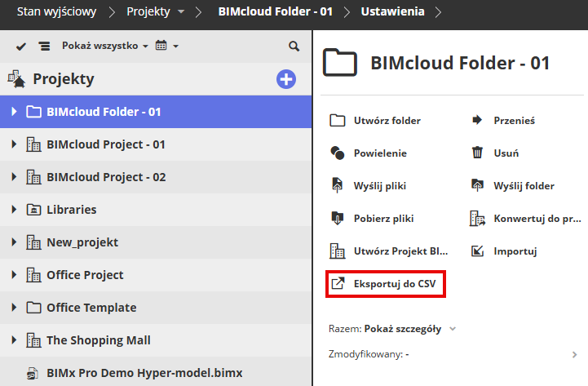588x386 pixels.
Task: Expand BIMcloud Project - 01 row
Action: [x=14, y=144]
